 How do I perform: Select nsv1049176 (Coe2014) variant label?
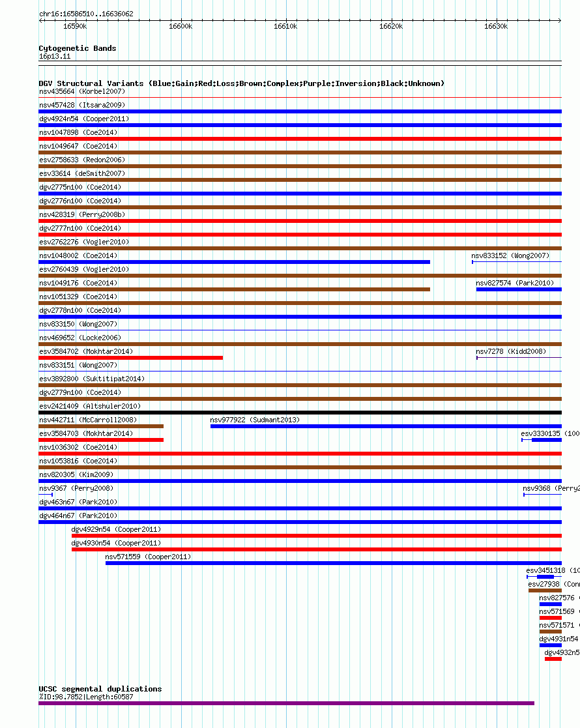point(78,284)
